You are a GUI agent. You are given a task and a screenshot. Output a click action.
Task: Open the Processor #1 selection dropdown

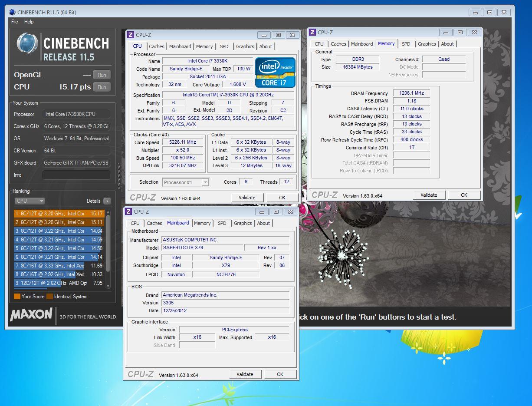[186, 182]
